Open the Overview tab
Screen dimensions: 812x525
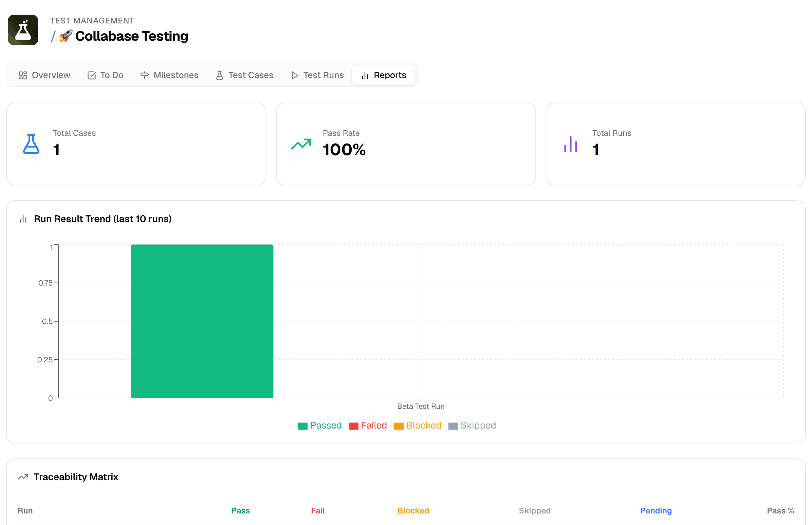(x=44, y=75)
